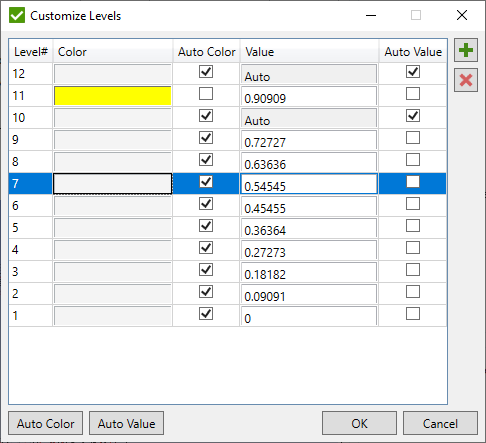Click the color cell of level 7
The height and width of the screenshot is (443, 486).
click(x=113, y=184)
